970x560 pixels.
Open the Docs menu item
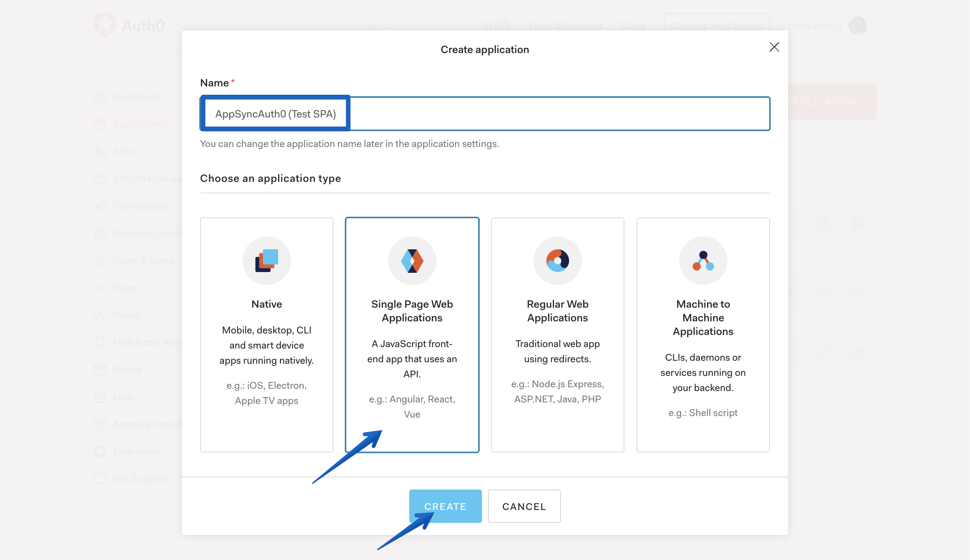[x=633, y=26]
